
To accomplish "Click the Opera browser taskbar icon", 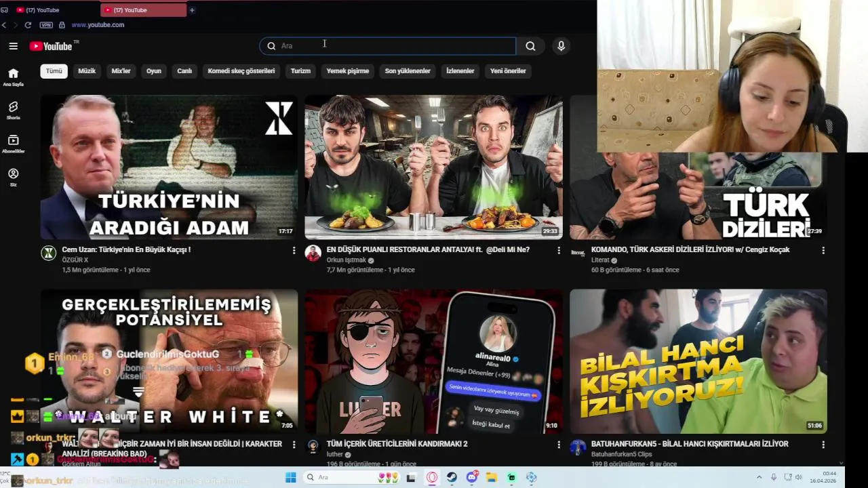I will (432, 477).
